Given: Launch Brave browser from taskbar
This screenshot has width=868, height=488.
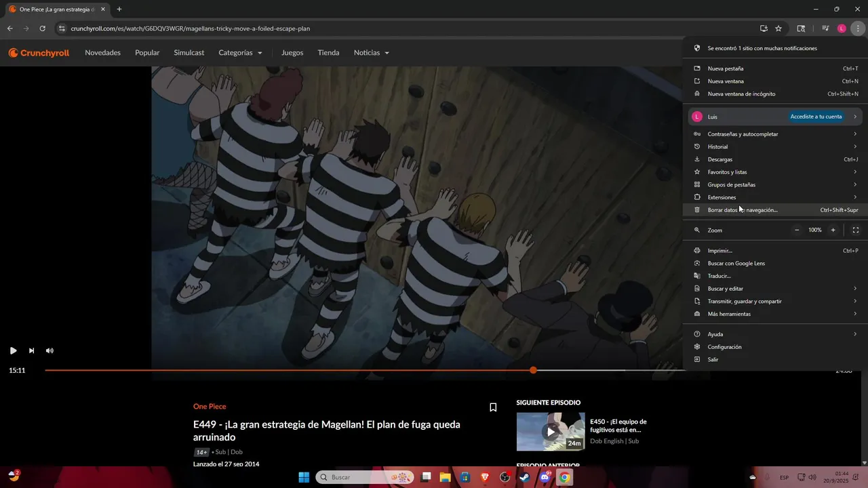Looking at the screenshot, I should [x=485, y=477].
